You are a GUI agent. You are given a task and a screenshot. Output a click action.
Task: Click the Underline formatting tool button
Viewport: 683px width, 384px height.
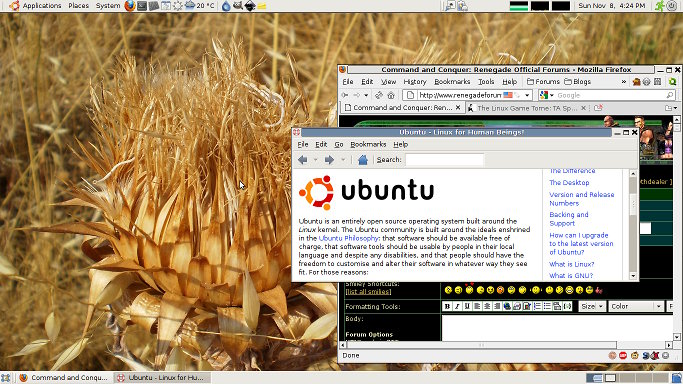[x=467, y=307]
